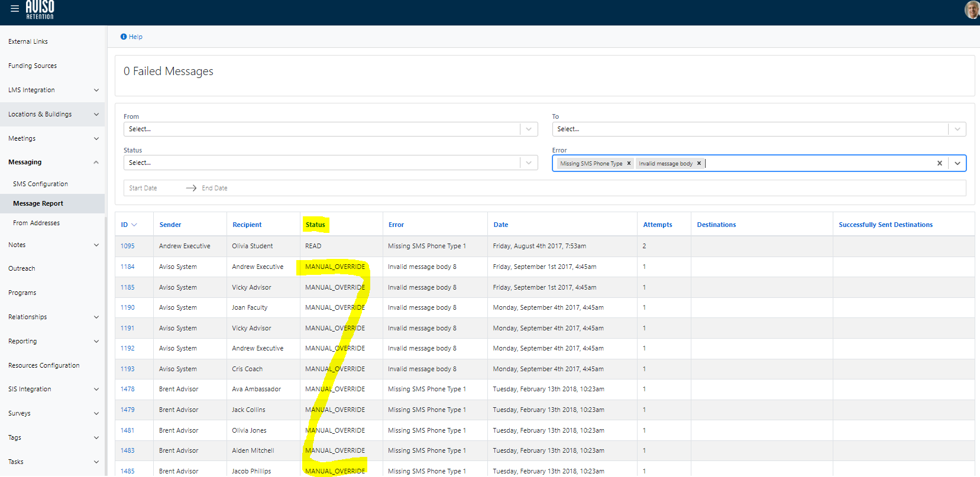Open attempts count for message 1185
This screenshot has height=477, width=980.
644,287
